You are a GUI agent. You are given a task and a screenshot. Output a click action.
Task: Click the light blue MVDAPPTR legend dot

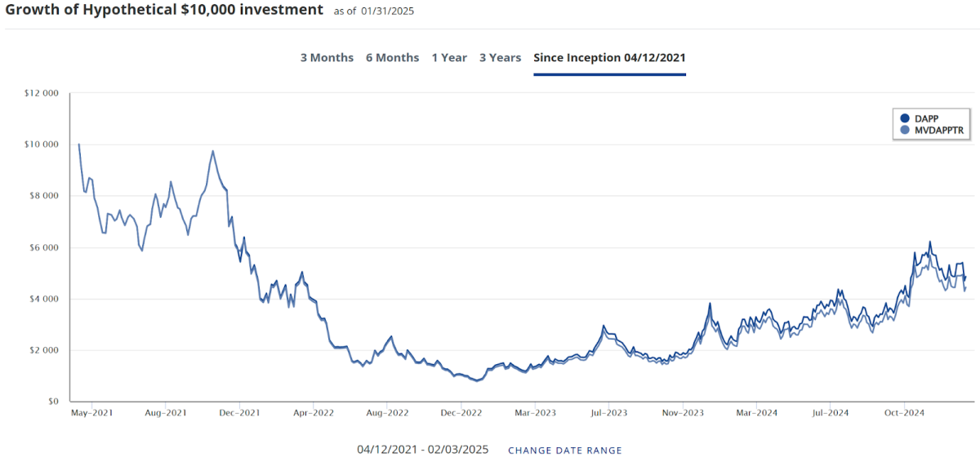[x=904, y=130]
